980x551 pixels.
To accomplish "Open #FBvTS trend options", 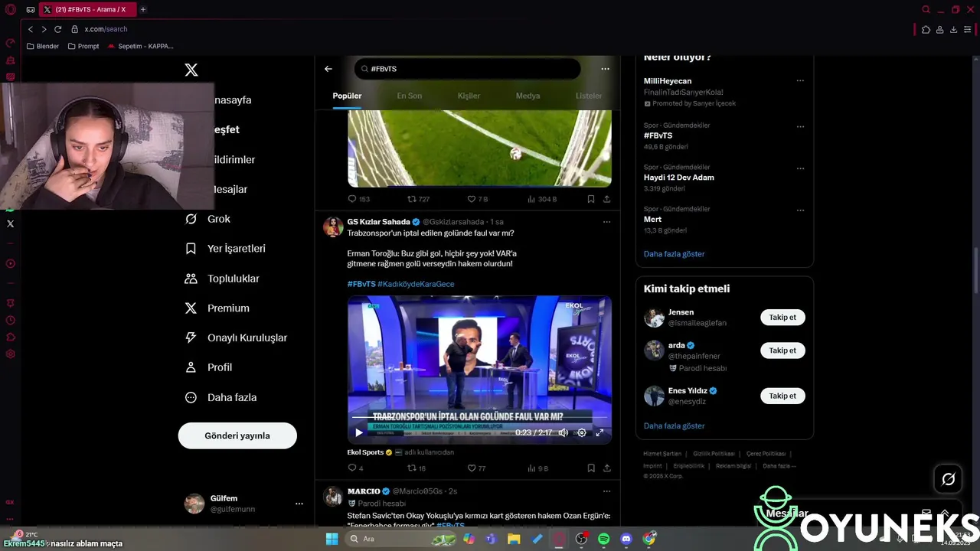I will [800, 127].
